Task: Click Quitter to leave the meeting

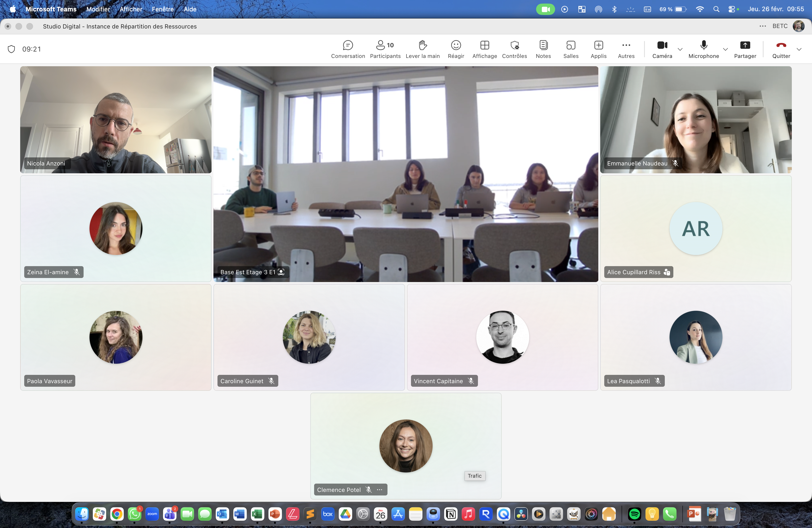Action: (781, 49)
